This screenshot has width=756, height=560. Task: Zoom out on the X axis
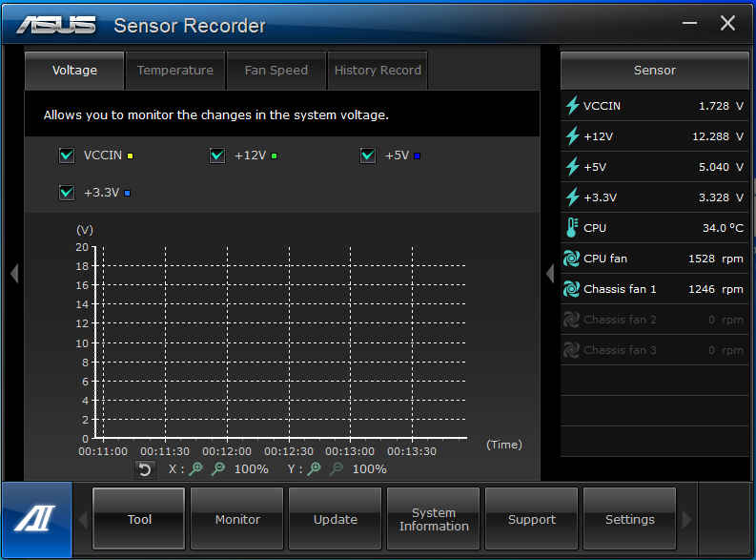tap(218, 468)
